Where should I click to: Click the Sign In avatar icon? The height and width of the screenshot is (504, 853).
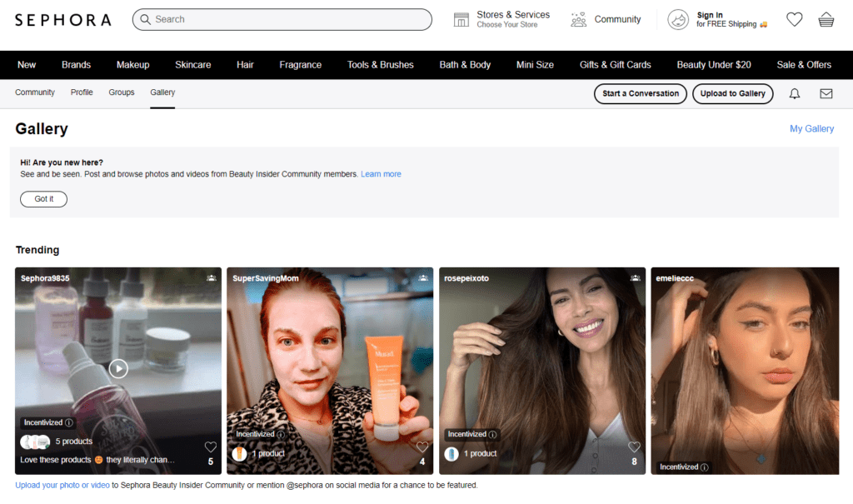(x=678, y=19)
